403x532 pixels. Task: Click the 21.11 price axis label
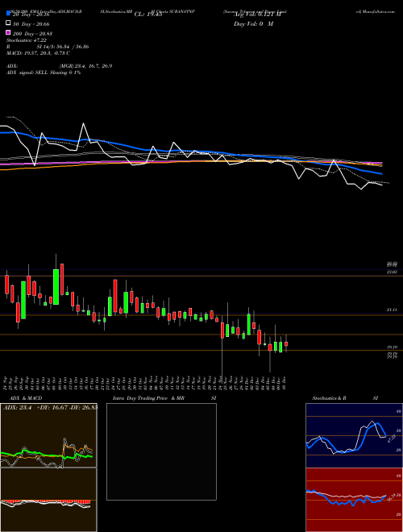point(393,310)
